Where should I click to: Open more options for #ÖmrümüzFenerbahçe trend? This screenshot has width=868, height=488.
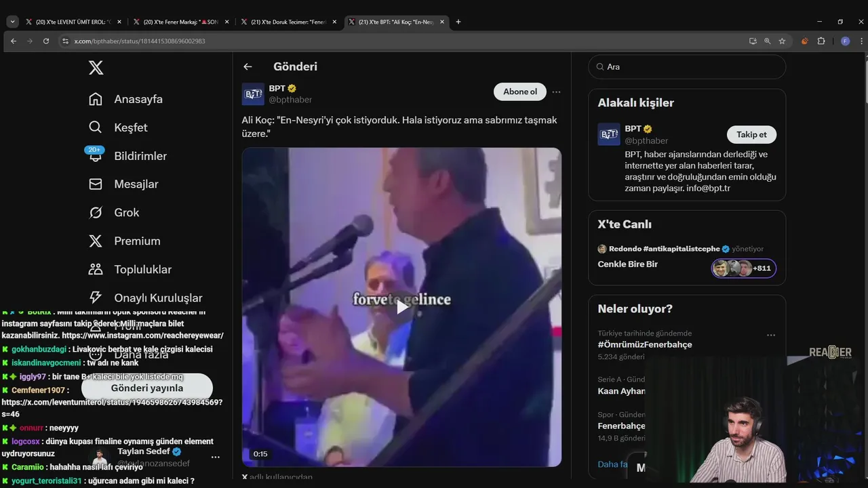point(770,335)
